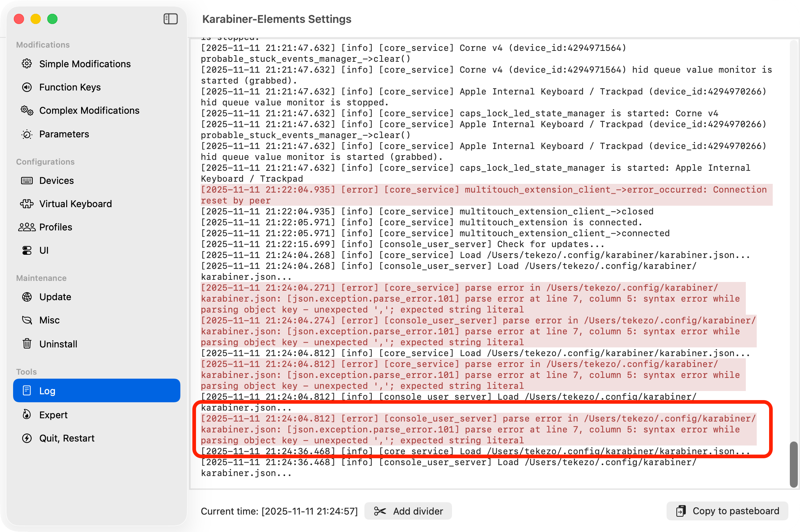Click Copy to pasteboard button
The width and height of the screenshot is (800, 532).
pyautogui.click(x=727, y=511)
